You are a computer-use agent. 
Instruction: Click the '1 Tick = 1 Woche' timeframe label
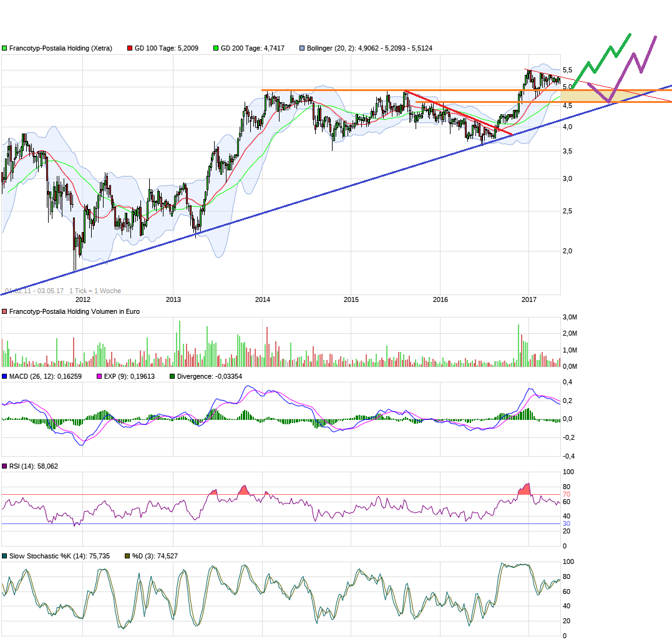pyautogui.click(x=94, y=290)
